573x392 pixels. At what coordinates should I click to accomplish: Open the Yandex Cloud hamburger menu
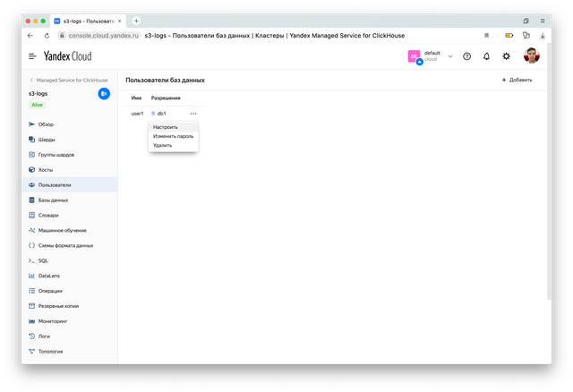32,55
